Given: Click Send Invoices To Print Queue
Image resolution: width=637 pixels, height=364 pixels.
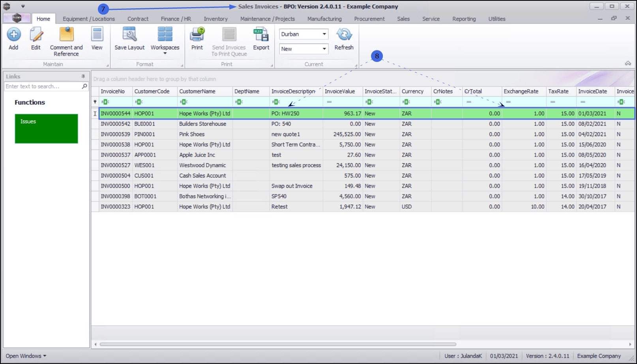Looking at the screenshot, I should 229,42.
